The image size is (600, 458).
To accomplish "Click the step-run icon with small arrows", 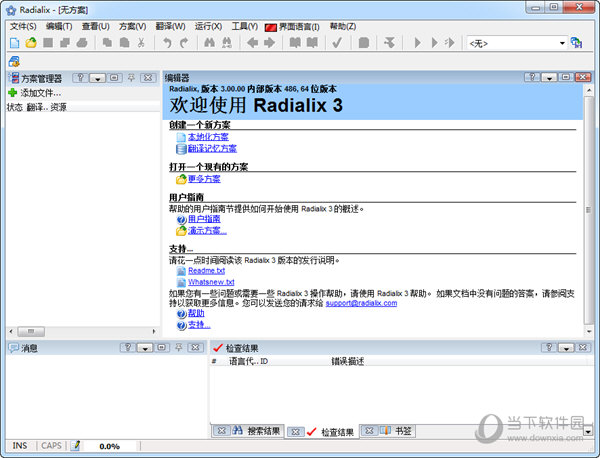I will point(450,42).
